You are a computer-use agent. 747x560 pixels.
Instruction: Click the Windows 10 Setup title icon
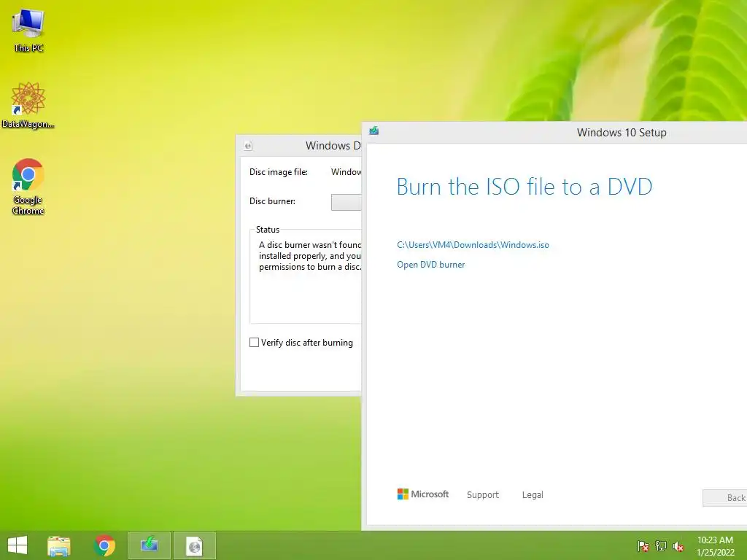coord(374,131)
